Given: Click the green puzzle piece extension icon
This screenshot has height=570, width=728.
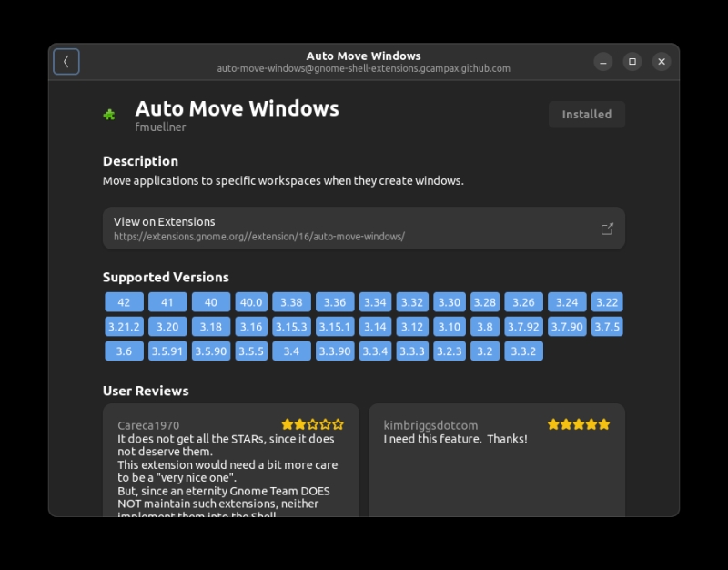Looking at the screenshot, I should tap(109, 115).
